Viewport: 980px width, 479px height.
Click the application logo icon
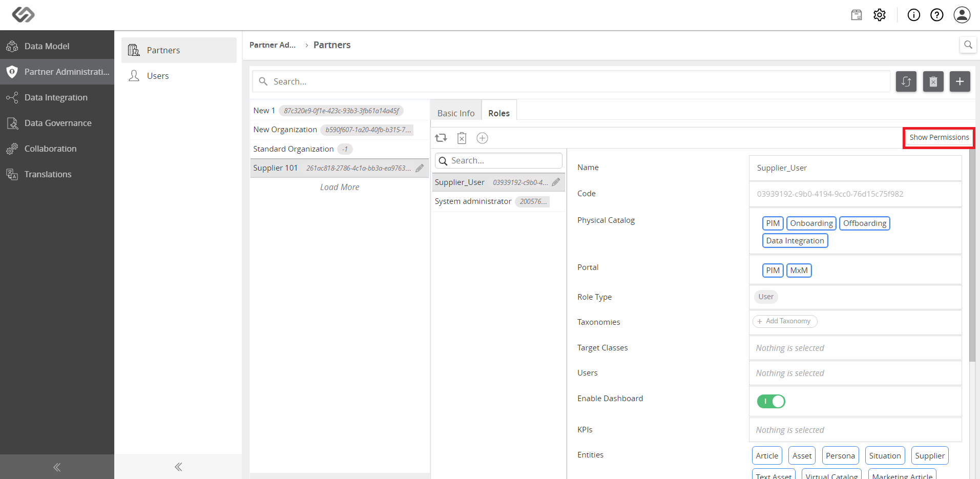pos(23,14)
